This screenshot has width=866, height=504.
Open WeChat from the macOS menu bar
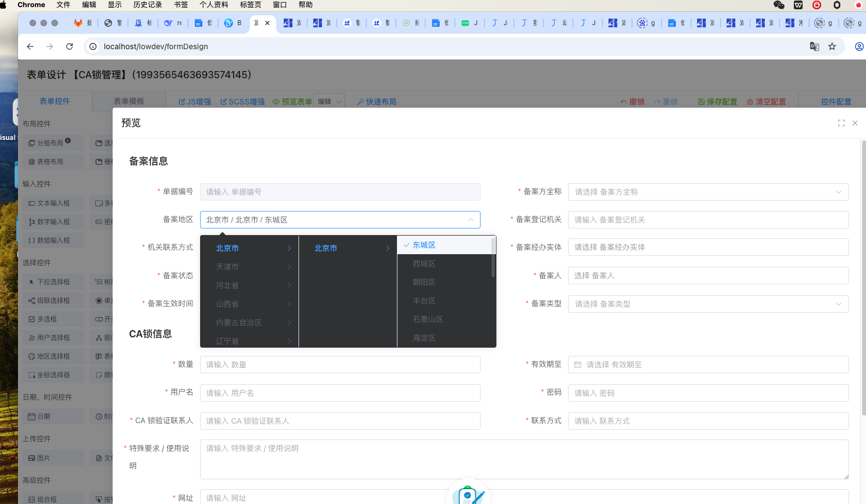[x=779, y=5]
